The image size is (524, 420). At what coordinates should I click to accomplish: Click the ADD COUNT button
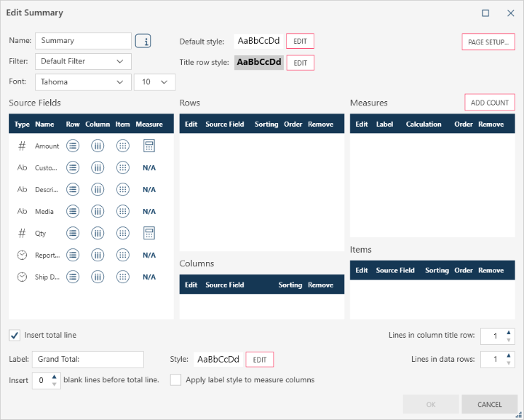pyautogui.click(x=490, y=103)
